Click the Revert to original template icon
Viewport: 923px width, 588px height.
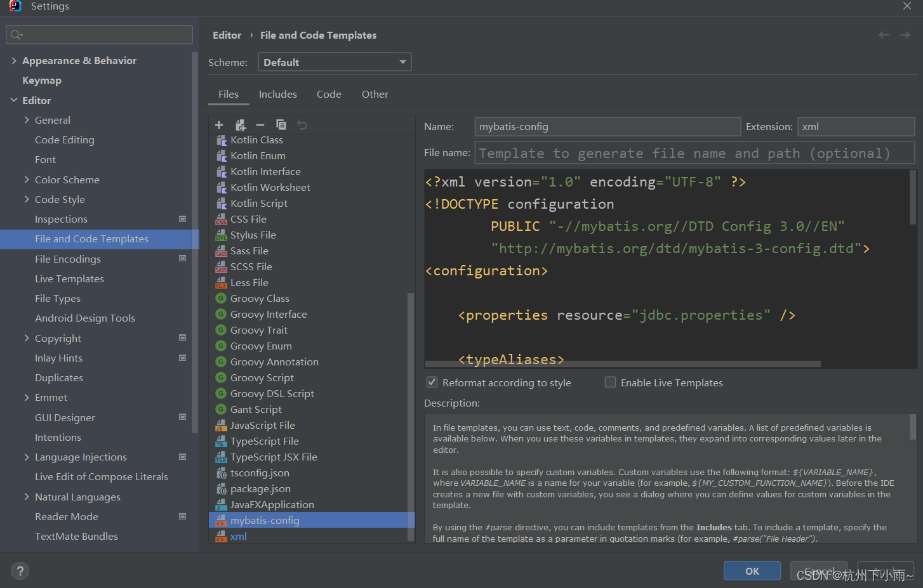pos(302,125)
